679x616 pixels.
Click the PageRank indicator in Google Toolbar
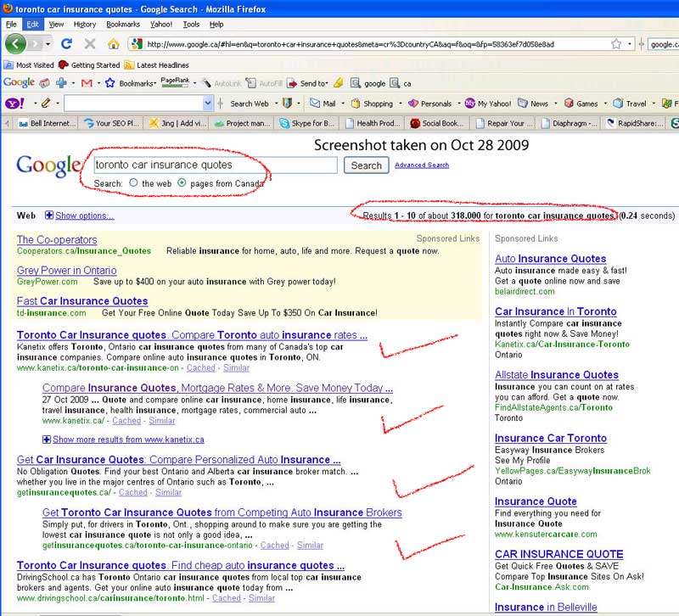point(175,82)
